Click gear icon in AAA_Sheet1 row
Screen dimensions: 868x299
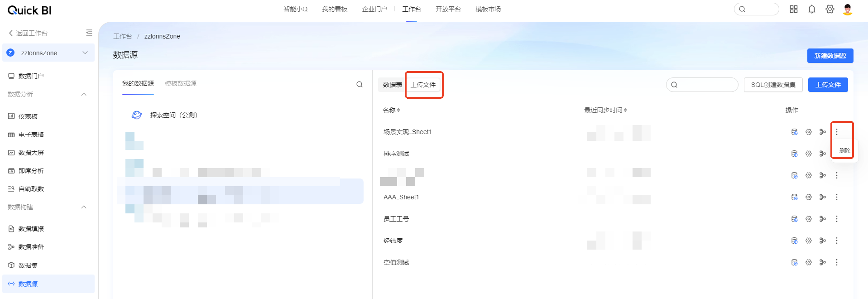(808, 197)
